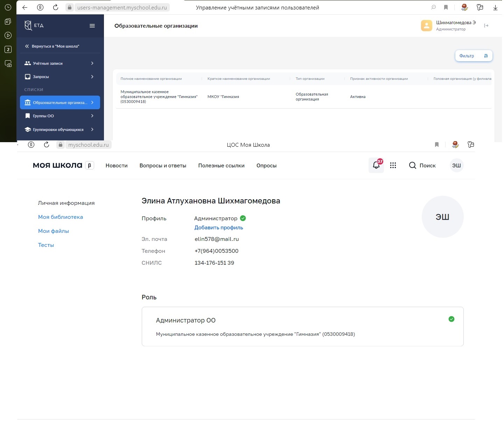Open the downloads arrow in top browser
The width and height of the screenshot is (504, 423).
pyautogui.click(x=495, y=7)
